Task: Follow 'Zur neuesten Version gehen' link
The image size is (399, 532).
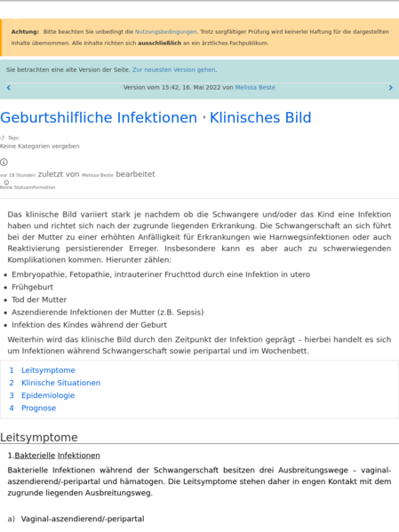Action: tap(174, 69)
